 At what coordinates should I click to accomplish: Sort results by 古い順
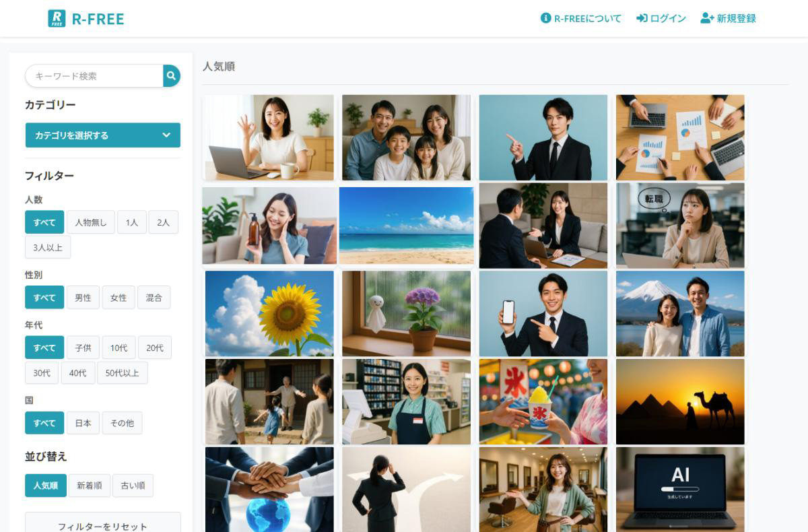tap(133, 486)
